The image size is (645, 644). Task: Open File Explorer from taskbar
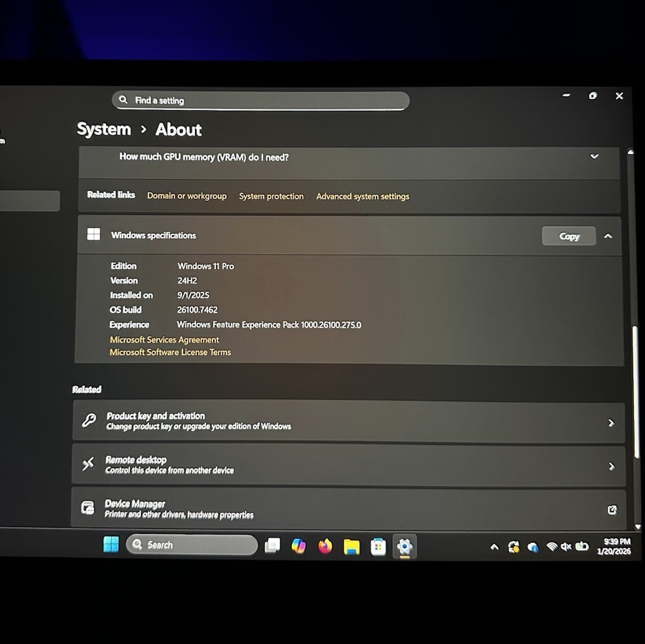pos(352,547)
